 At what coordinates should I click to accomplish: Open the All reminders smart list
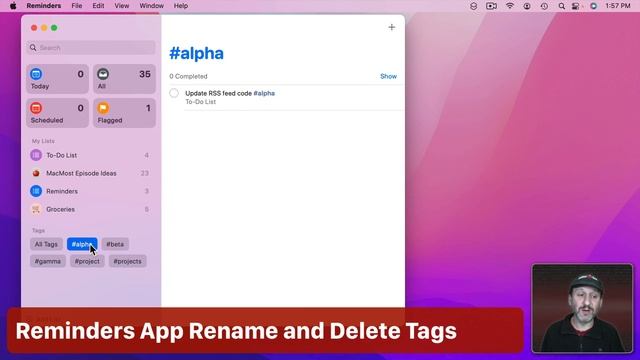(124, 79)
